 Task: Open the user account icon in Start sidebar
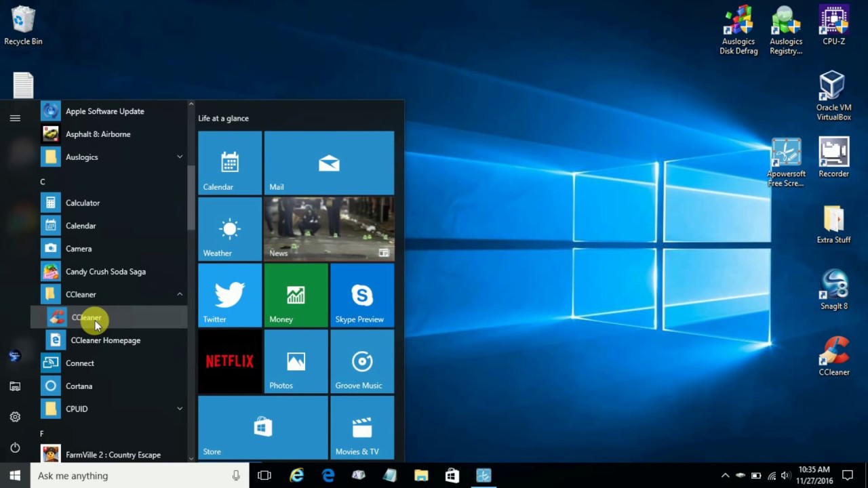[x=15, y=356]
